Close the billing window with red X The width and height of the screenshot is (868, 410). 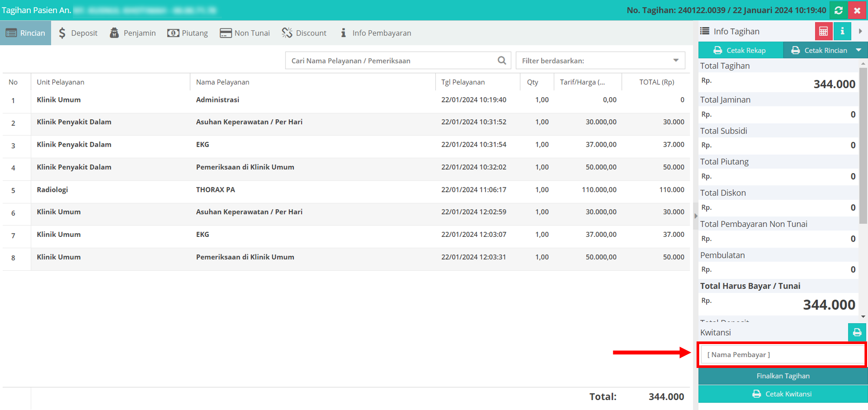click(x=857, y=10)
